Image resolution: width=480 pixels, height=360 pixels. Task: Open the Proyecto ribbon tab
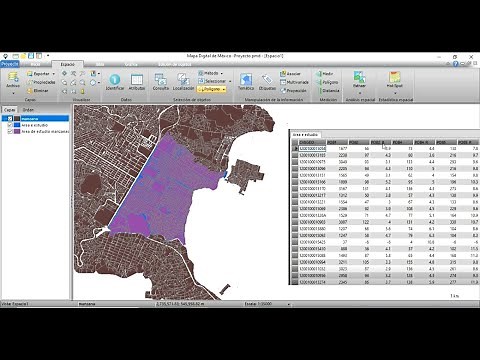10,64
